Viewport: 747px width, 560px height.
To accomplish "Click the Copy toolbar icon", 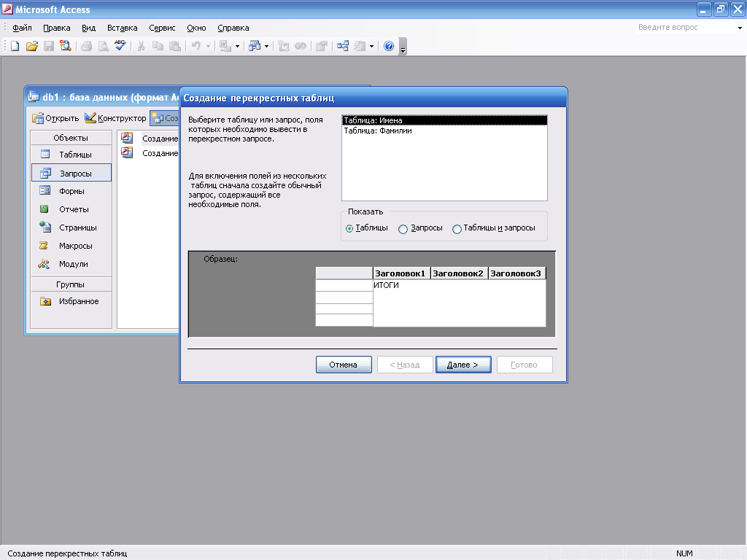I will (158, 46).
